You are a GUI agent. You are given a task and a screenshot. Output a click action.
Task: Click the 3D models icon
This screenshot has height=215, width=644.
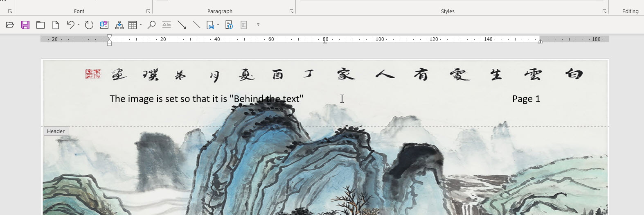pos(104,25)
